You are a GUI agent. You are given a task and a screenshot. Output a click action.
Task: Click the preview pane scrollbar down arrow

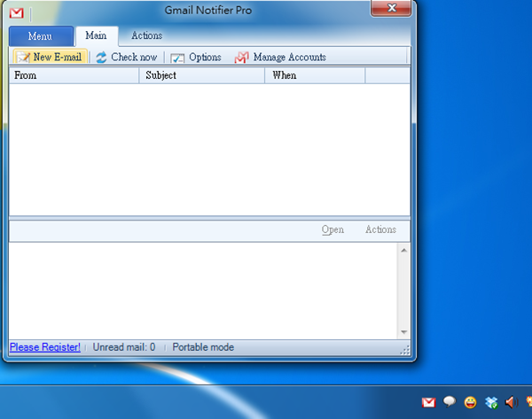coord(403,331)
